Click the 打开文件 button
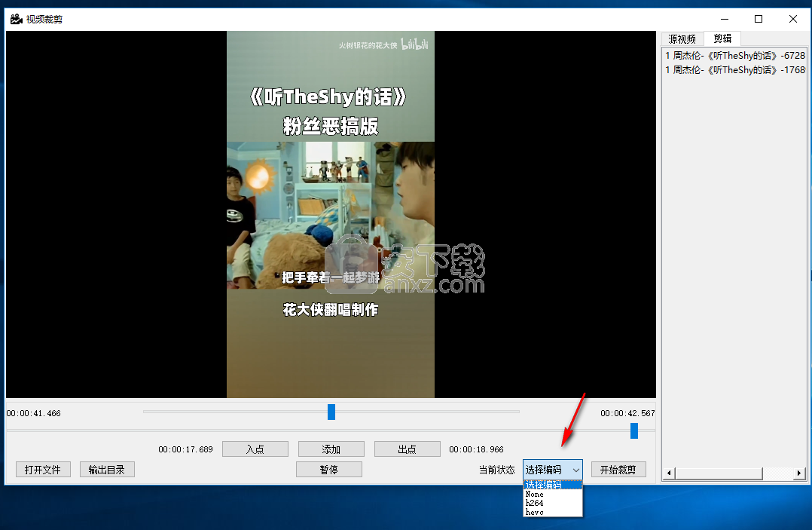The height and width of the screenshot is (530, 812). (x=43, y=470)
